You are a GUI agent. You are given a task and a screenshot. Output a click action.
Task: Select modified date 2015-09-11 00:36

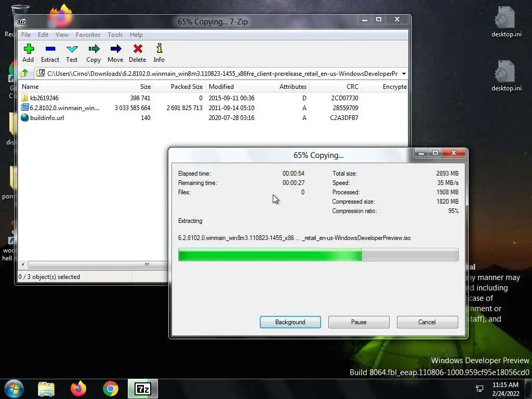pos(231,98)
